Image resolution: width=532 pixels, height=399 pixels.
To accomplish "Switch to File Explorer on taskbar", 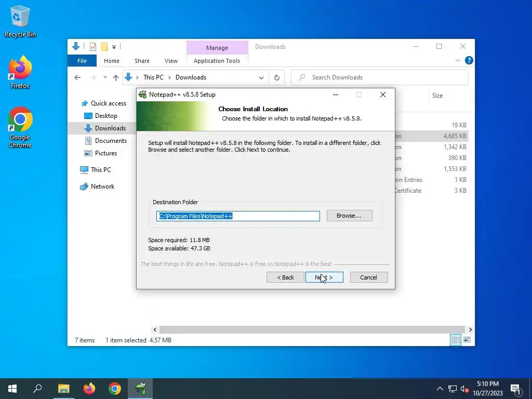I will click(x=63, y=389).
